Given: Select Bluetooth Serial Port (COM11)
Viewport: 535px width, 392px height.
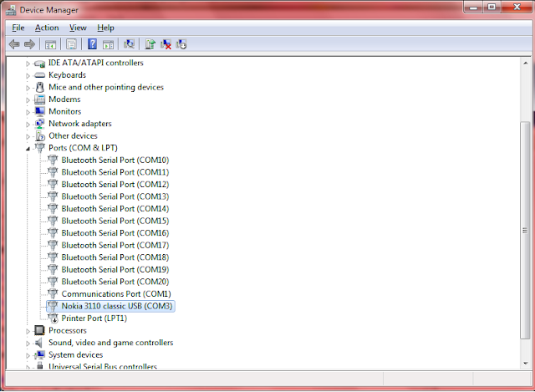Looking at the screenshot, I should point(115,172).
